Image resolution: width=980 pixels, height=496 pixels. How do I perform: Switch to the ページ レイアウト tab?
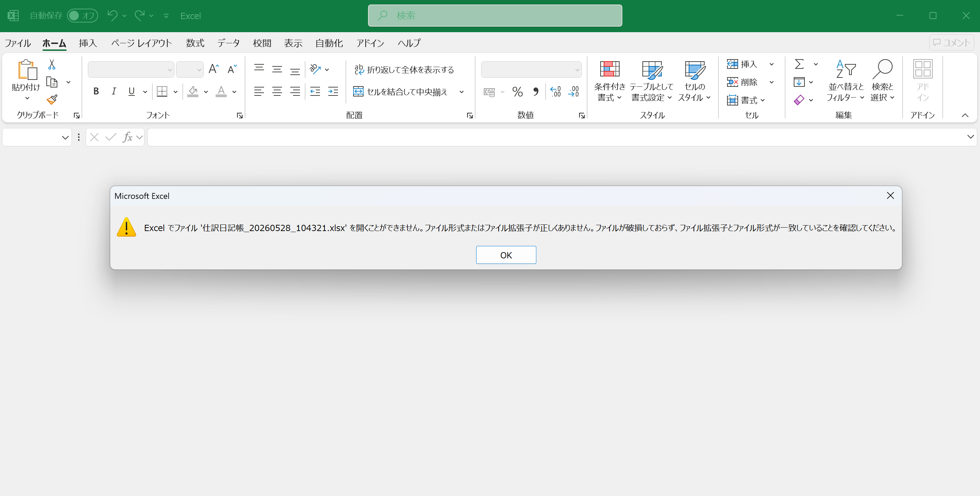pyautogui.click(x=142, y=43)
